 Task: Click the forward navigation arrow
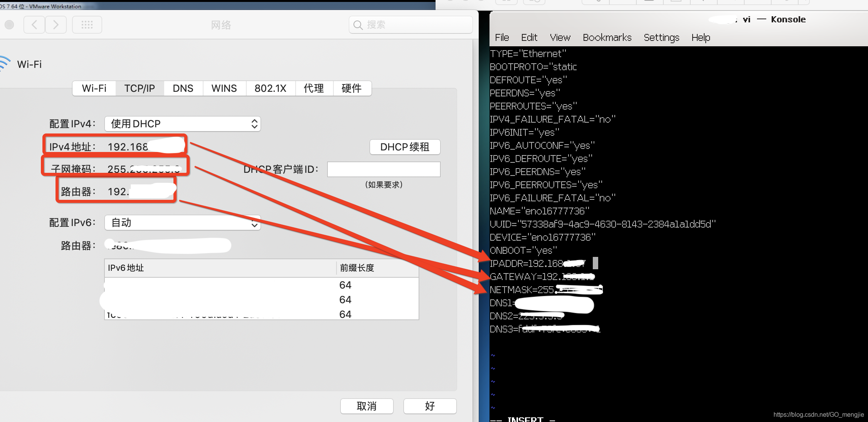click(x=56, y=25)
